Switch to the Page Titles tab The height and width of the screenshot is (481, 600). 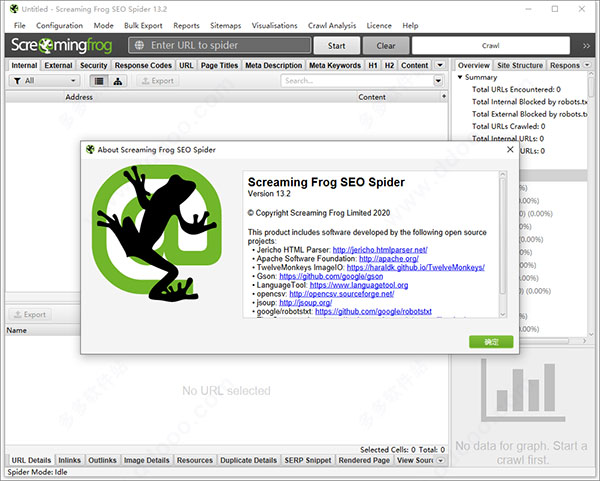coord(219,65)
